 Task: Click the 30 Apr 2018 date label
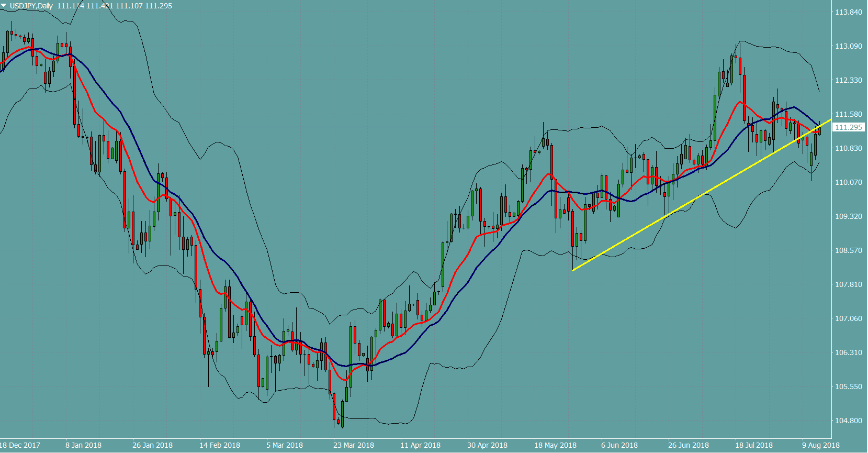coord(487,445)
